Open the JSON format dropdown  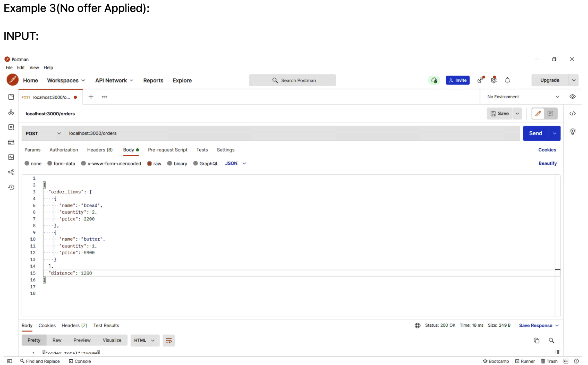235,163
